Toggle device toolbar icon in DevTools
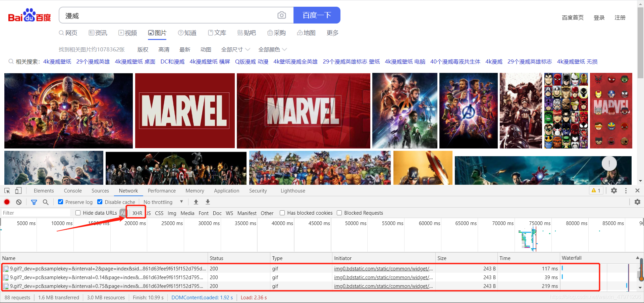 point(18,191)
